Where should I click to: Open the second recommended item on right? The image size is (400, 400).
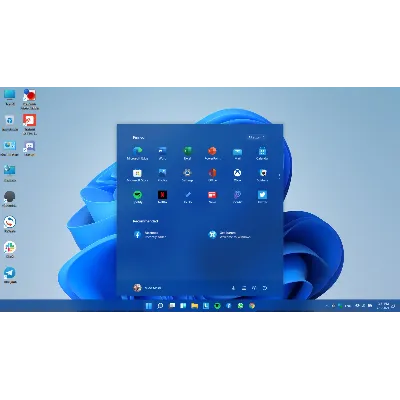[x=229, y=235]
